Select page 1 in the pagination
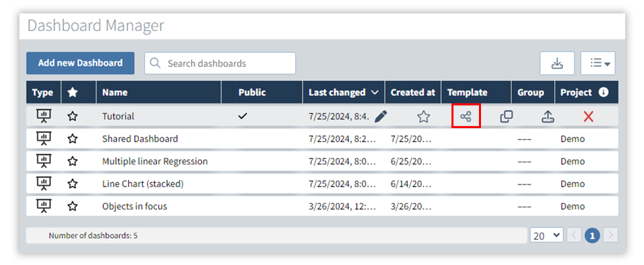This screenshot has height=265, width=644. click(x=592, y=236)
